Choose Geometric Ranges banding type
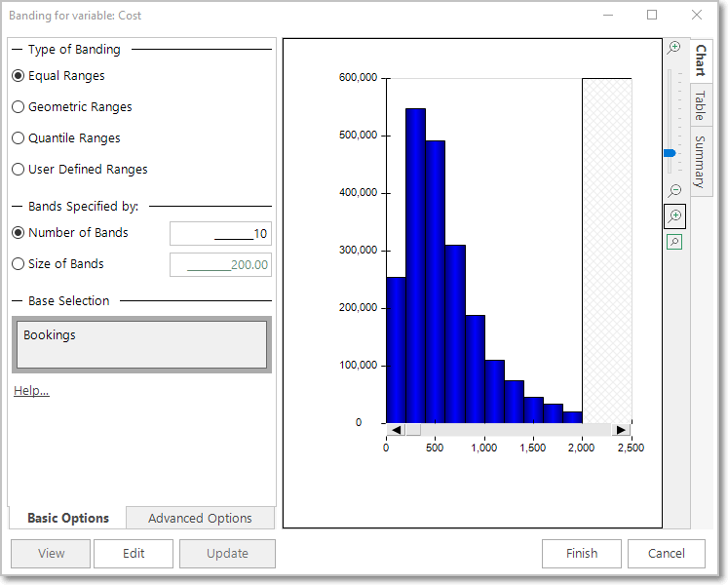728x585 pixels. coord(18,107)
